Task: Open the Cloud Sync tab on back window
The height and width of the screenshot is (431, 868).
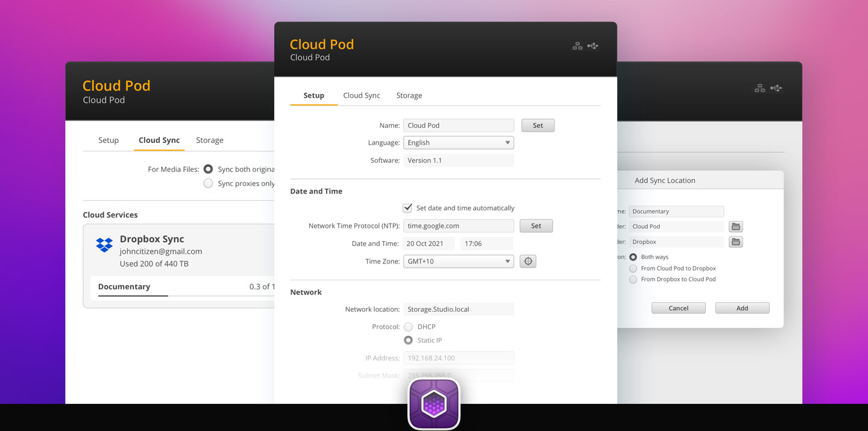Action: point(159,140)
